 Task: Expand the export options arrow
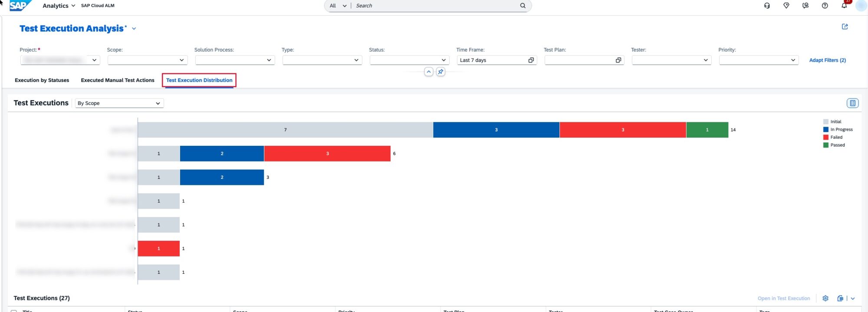click(852, 299)
